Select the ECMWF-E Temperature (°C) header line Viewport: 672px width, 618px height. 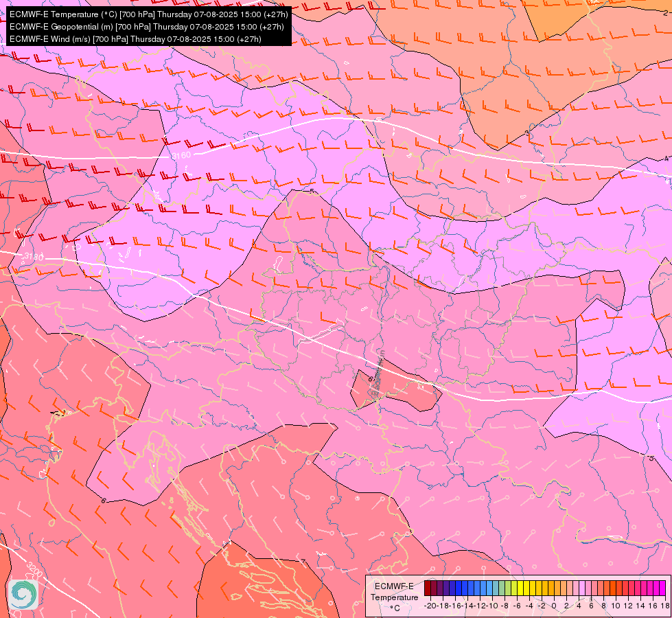pos(148,14)
